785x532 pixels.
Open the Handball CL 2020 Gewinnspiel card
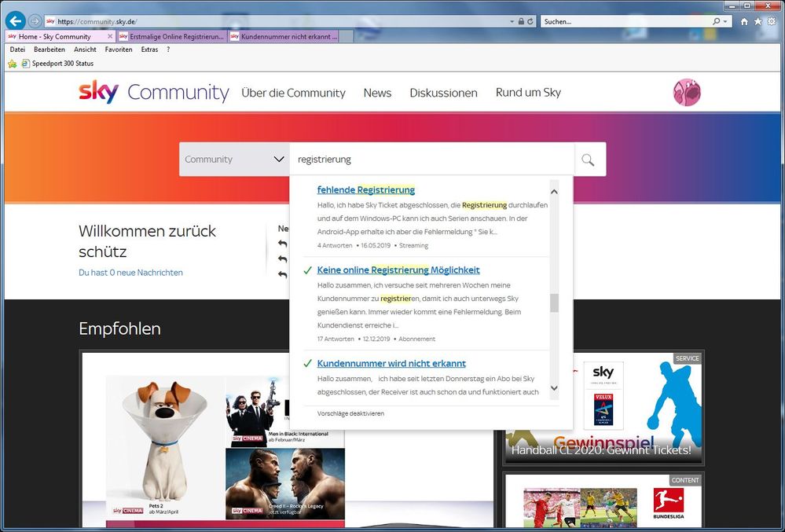click(x=603, y=407)
